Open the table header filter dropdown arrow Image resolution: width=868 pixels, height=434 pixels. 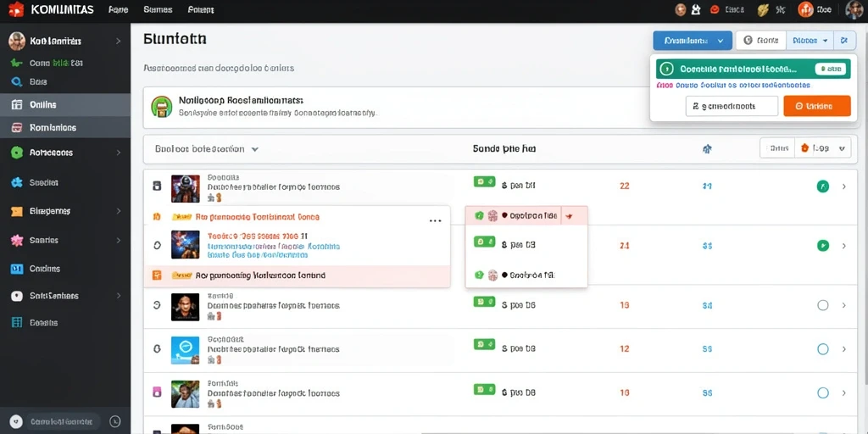click(254, 149)
